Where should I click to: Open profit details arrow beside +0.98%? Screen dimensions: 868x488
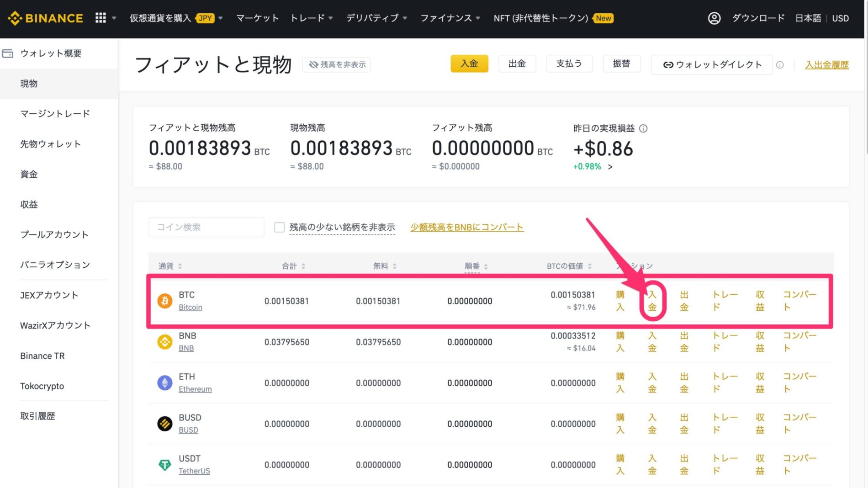[610, 167]
